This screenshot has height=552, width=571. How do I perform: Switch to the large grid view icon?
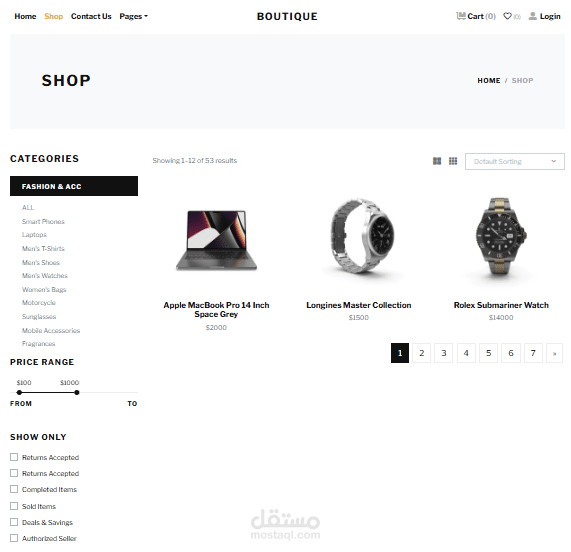[x=437, y=161]
